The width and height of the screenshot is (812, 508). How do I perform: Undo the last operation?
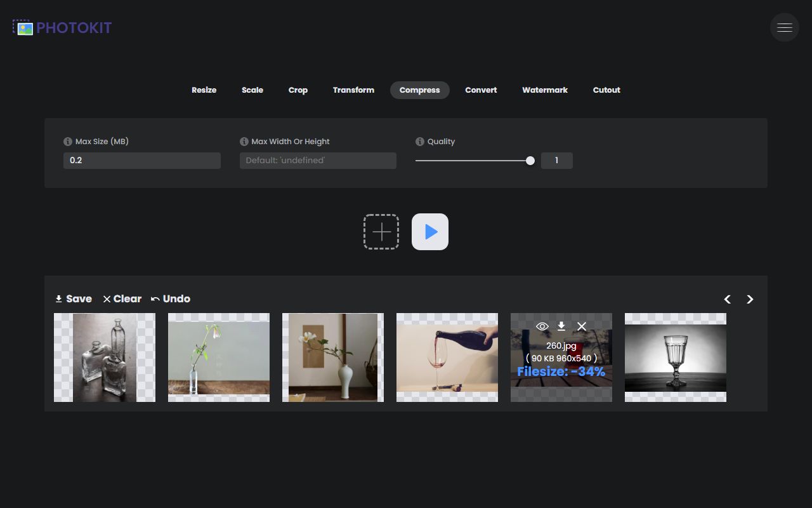(171, 299)
